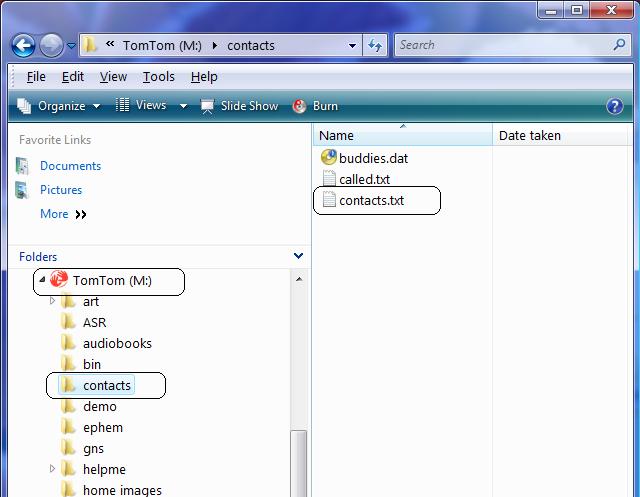Click the Refresh button by address bar
The height and width of the screenshot is (497, 640).
[375, 45]
